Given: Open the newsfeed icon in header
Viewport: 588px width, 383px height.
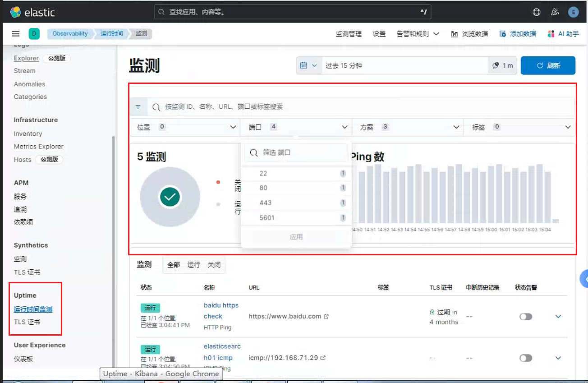Looking at the screenshot, I should click(x=555, y=12).
